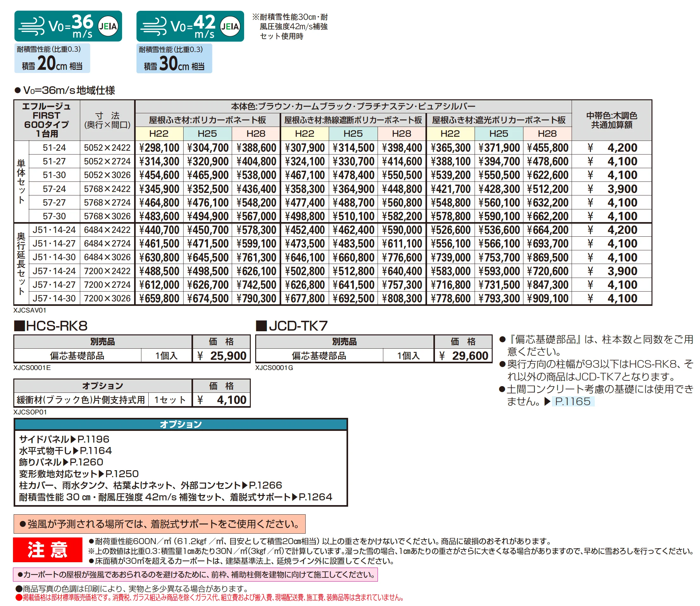Click the orange 強風が予測される場所 notice box
Screen dimensions: 700x606
159,524
